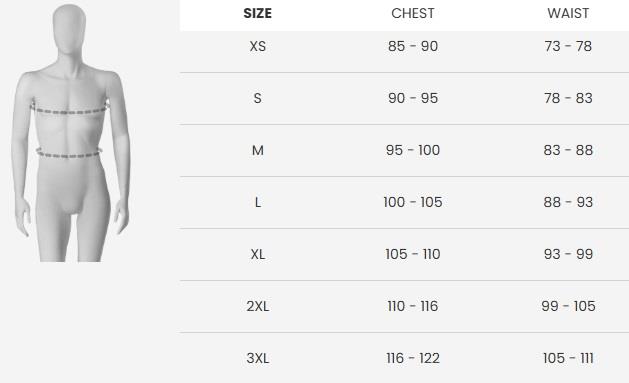
Task: Click the SIZE column header
Action: point(258,13)
